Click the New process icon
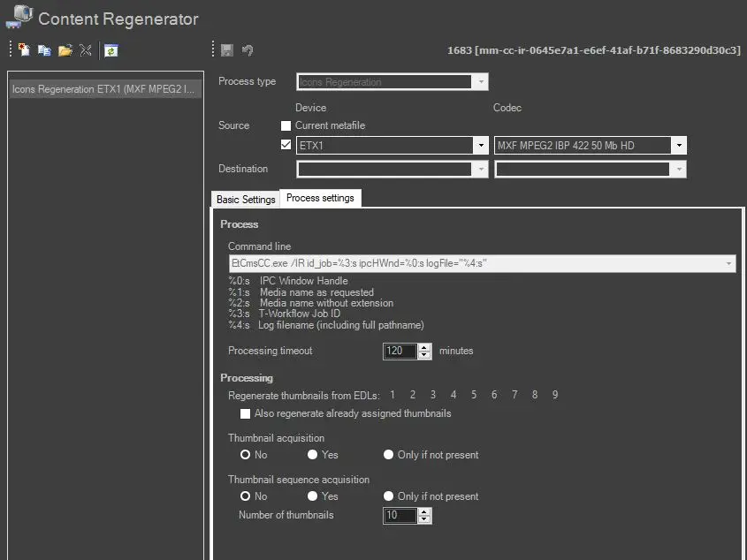This screenshot has height=560, width=747. pyautogui.click(x=24, y=50)
